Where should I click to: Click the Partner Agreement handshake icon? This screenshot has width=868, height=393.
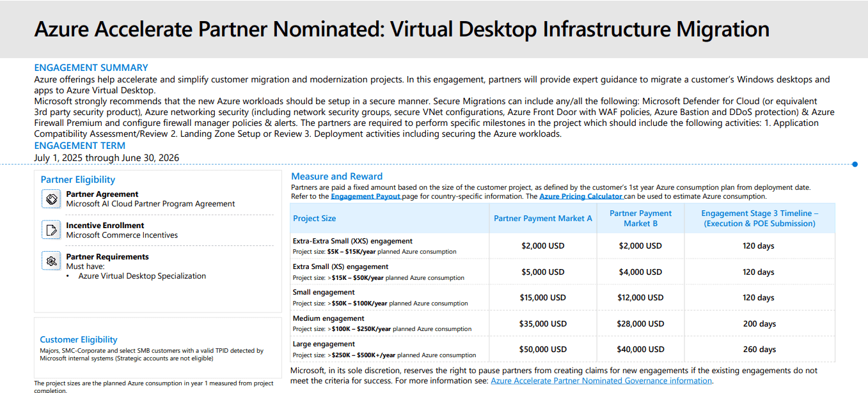51,199
